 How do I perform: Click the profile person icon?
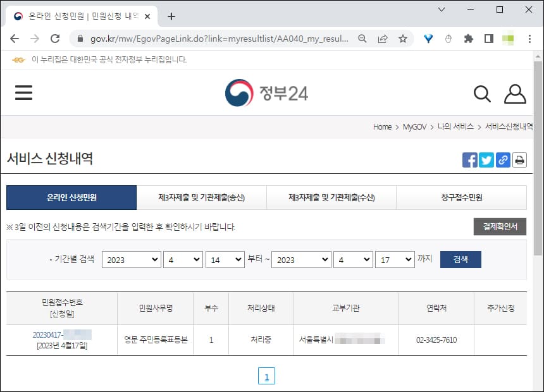point(516,93)
